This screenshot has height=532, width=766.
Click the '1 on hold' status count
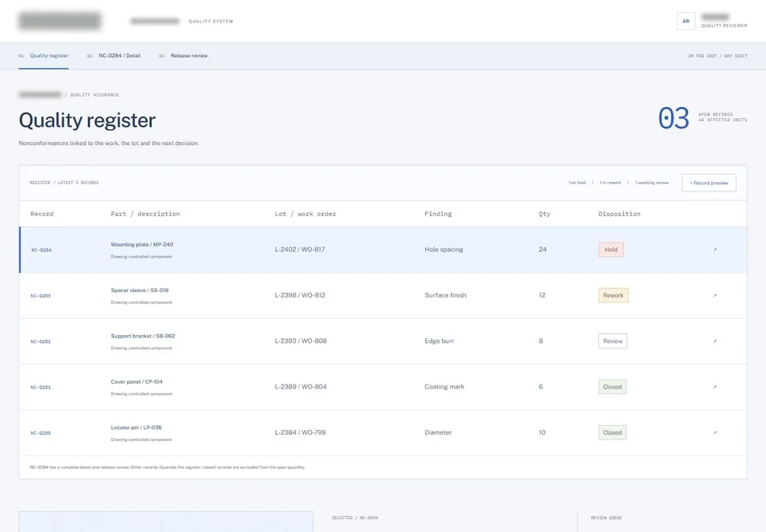[x=576, y=183]
